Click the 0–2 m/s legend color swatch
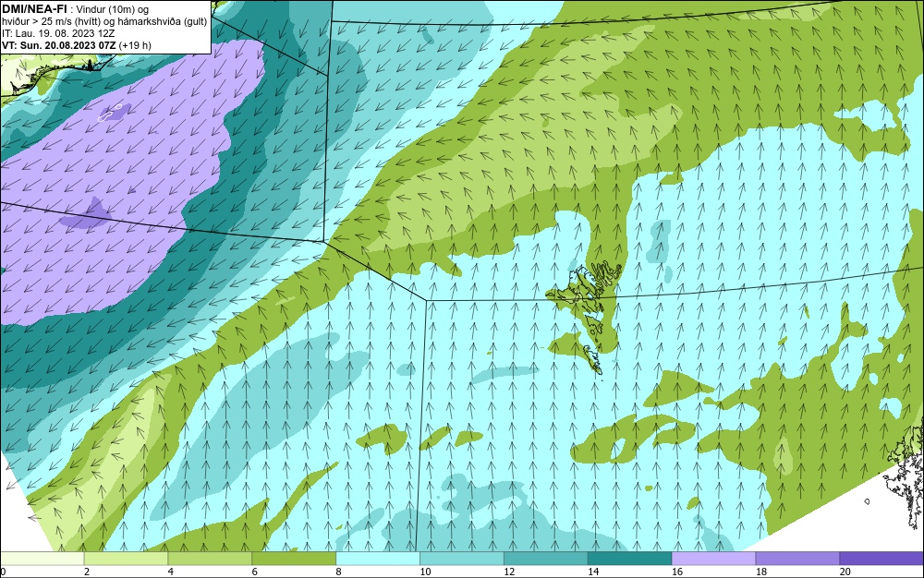This screenshot has width=924, height=578. pyautogui.click(x=43, y=558)
